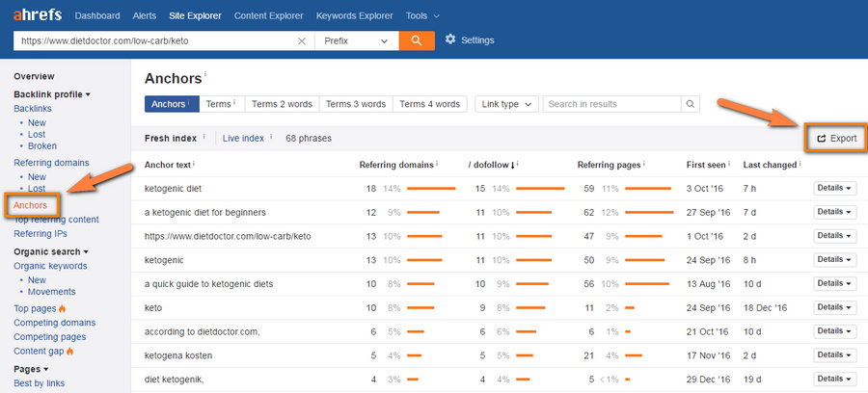Viewport: 868px width, 393px height.
Task: Click anchor 'https://www.dietdoctor.com/low-carb/keto' row text
Action: click(228, 236)
